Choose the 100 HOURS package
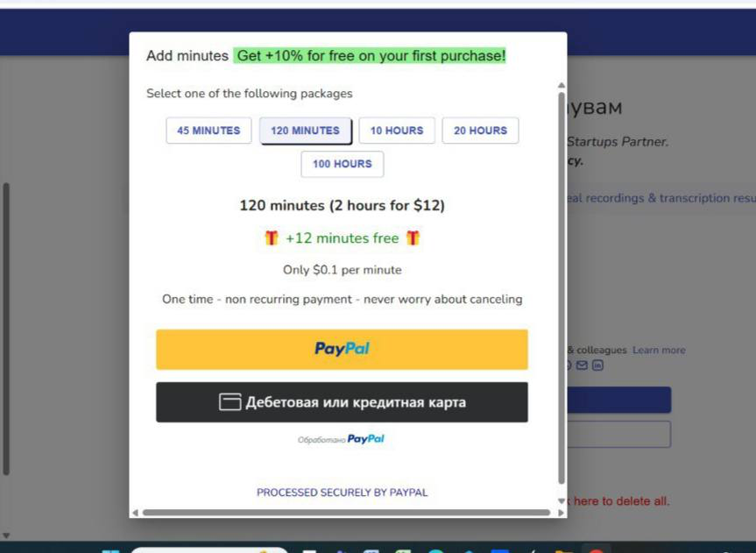The height and width of the screenshot is (553, 756). coord(343,164)
